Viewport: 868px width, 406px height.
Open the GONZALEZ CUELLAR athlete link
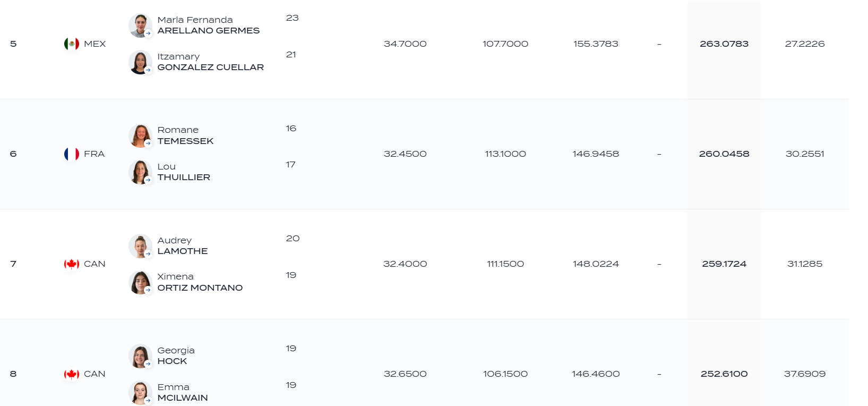tap(211, 67)
